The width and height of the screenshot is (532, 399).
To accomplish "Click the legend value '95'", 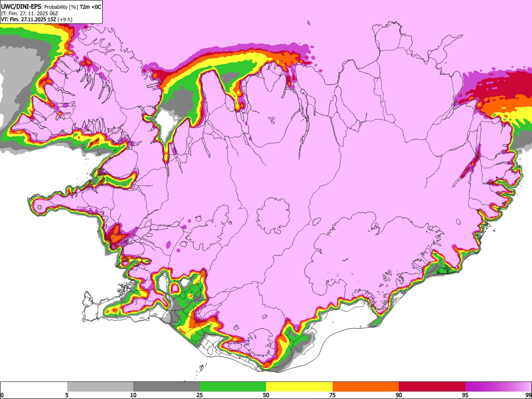I will pos(465,395).
